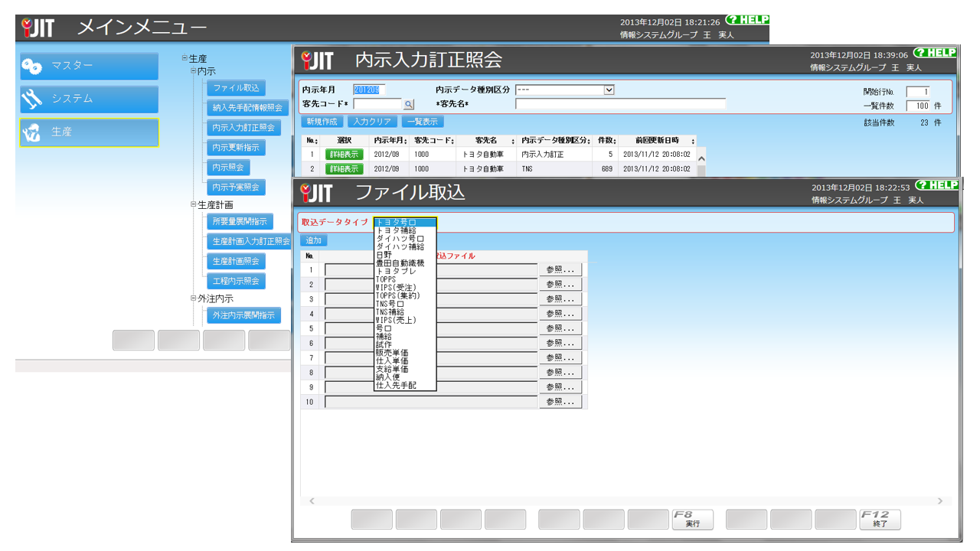Viewport: 980px width, 551px height.
Task: Open 生産計画照会 from the menu tree
Action: tap(236, 261)
